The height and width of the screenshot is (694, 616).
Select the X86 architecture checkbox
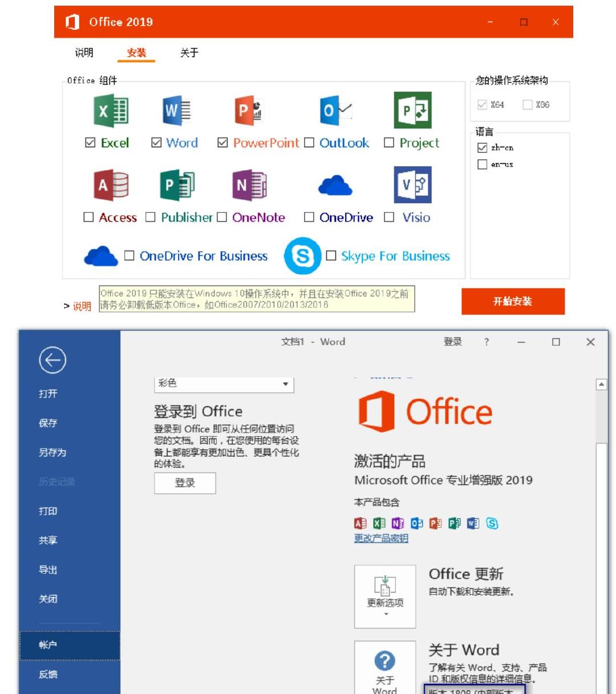[x=528, y=104]
